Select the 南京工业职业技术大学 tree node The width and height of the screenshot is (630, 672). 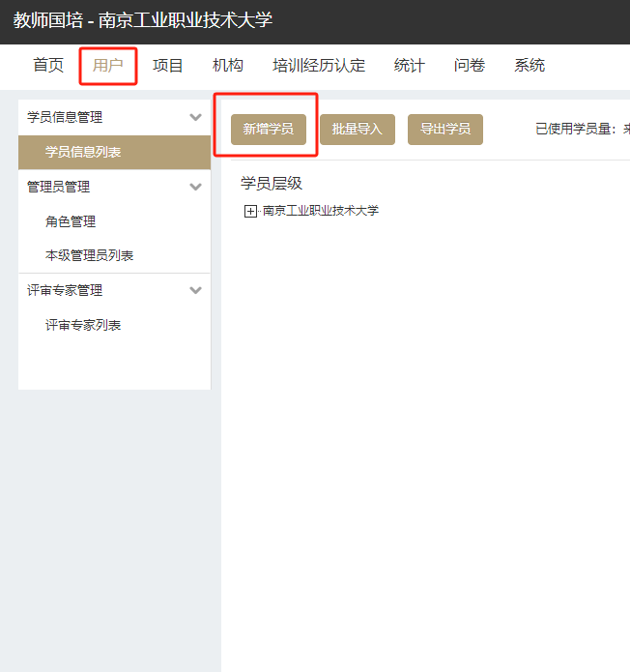[321, 211]
